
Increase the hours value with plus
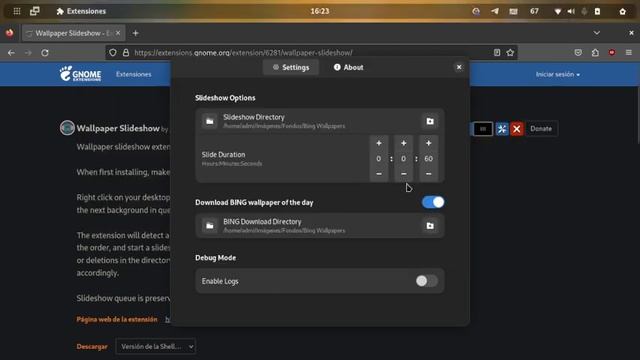pyautogui.click(x=379, y=143)
